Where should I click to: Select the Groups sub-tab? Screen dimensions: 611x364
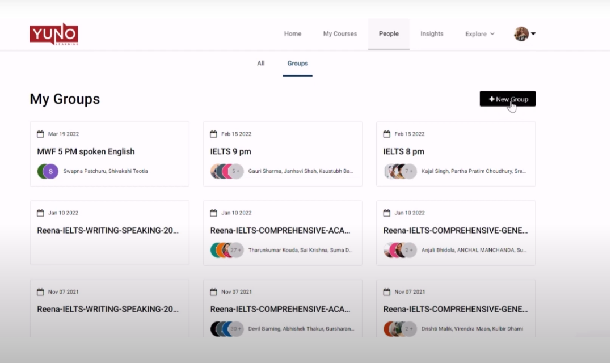297,64
